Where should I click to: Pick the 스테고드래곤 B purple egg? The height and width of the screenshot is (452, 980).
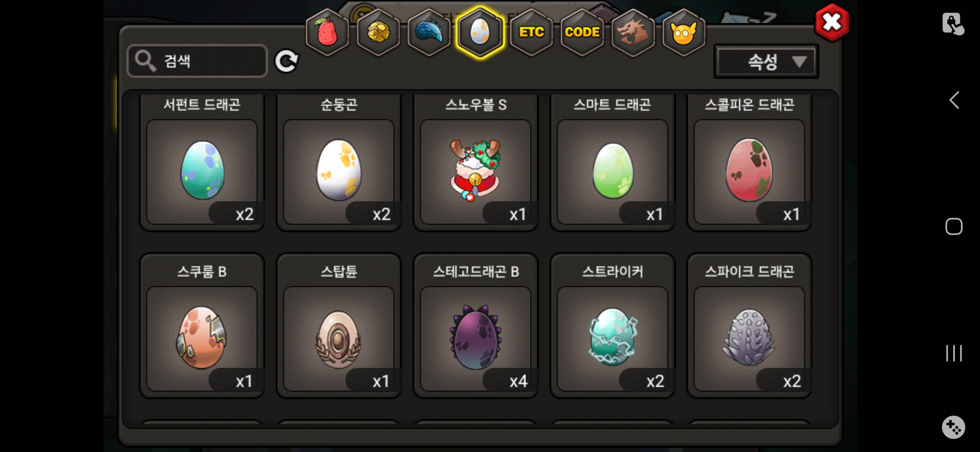(x=476, y=326)
